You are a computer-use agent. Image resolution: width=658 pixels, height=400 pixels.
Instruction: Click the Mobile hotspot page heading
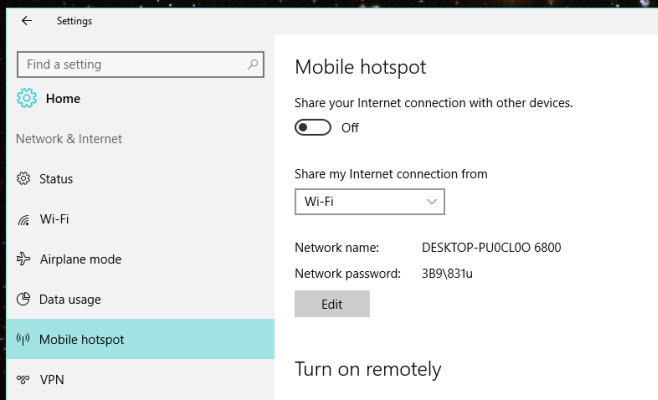pyautogui.click(x=360, y=68)
